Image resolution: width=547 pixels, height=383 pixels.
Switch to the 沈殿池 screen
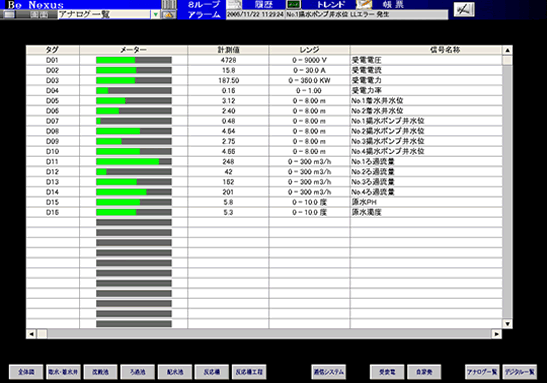100,372
